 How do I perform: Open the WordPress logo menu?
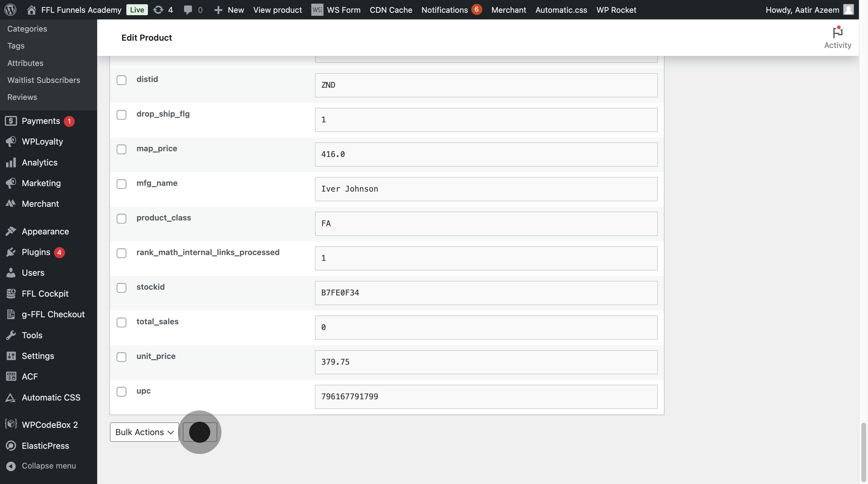[x=10, y=10]
